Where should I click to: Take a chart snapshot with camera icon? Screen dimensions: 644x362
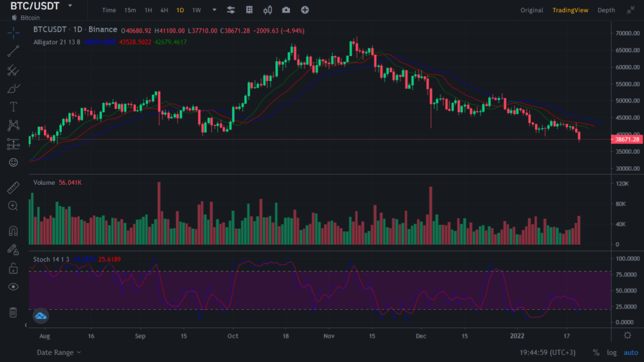pyautogui.click(x=286, y=10)
